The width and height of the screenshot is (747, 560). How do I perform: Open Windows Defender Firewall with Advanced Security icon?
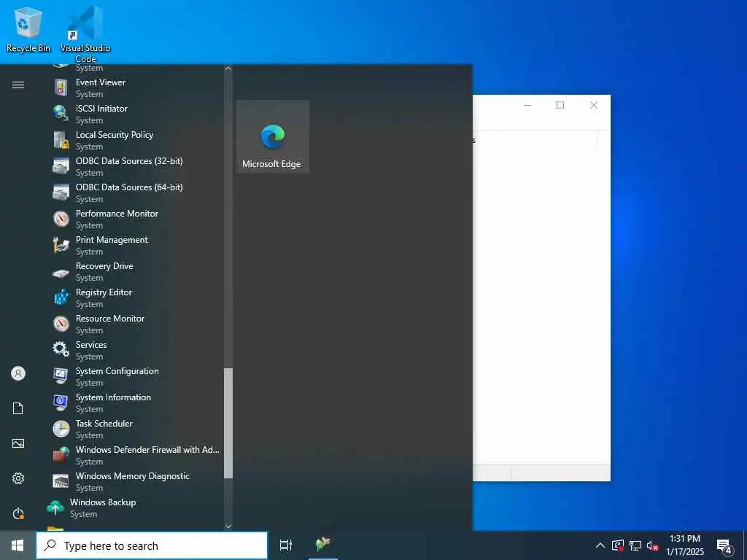click(x=61, y=454)
